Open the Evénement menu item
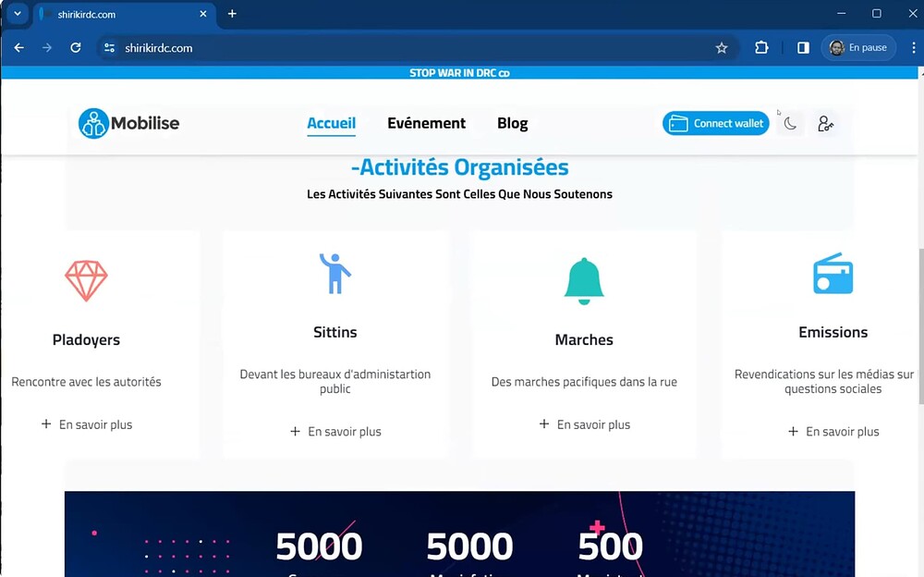Viewport: 924px width, 577px height. coord(426,123)
